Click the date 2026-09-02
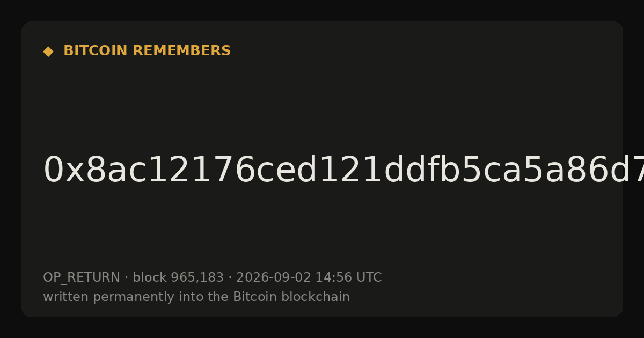 pyautogui.click(x=274, y=278)
